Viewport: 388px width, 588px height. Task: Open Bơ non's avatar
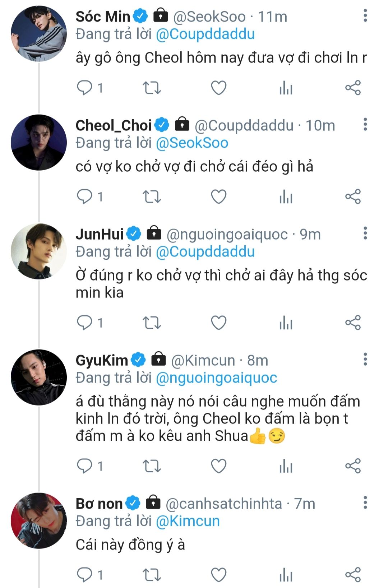[x=39, y=520]
